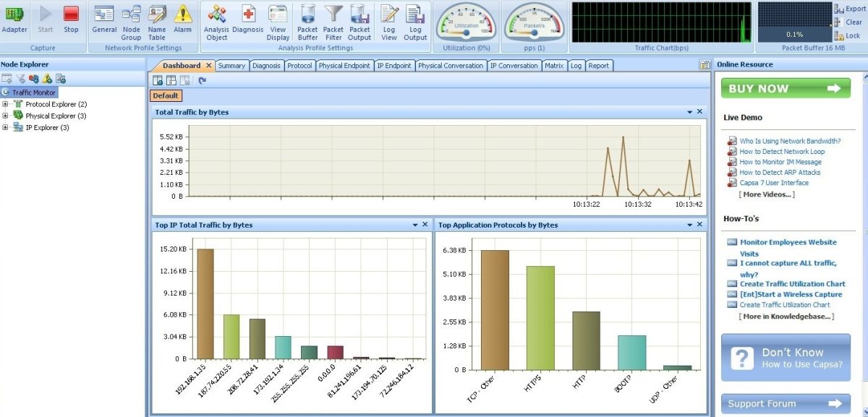Expand the IP Explorer tree node

(x=5, y=127)
